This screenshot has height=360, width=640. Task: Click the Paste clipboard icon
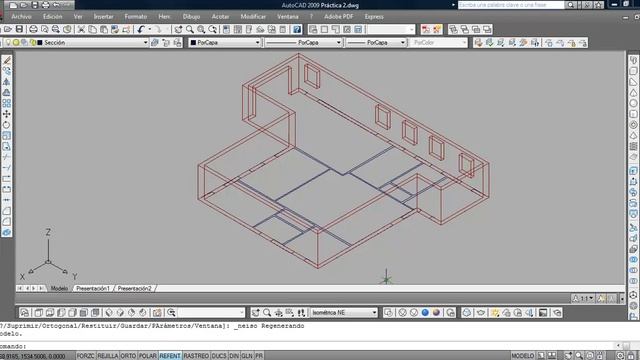(x=104, y=29)
